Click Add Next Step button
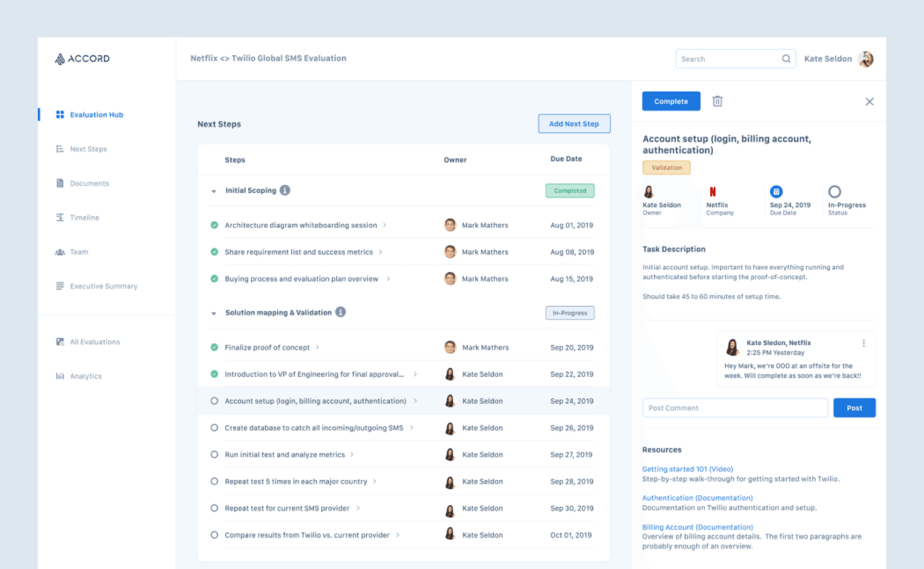The width and height of the screenshot is (924, 569). pyautogui.click(x=574, y=124)
